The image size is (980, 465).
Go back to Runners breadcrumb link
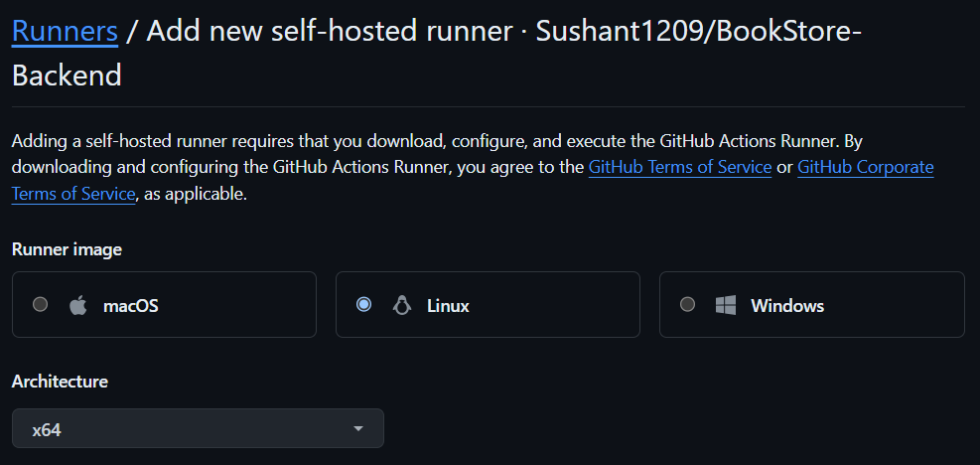click(65, 31)
